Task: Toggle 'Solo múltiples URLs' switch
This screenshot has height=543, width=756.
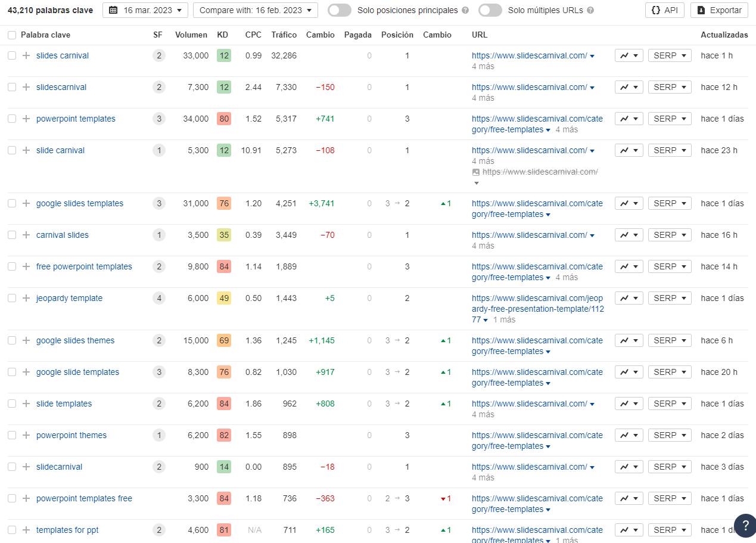Action: (490, 10)
